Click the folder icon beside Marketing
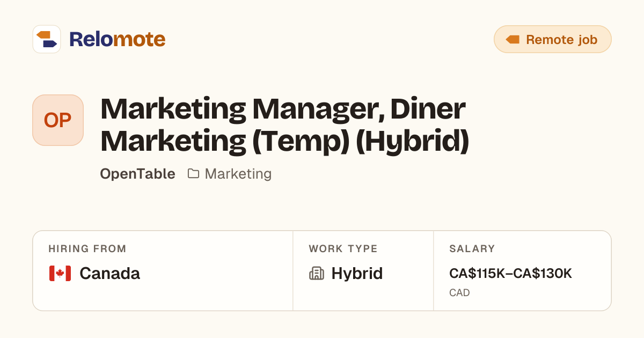This screenshot has height=338, width=644. click(x=193, y=174)
